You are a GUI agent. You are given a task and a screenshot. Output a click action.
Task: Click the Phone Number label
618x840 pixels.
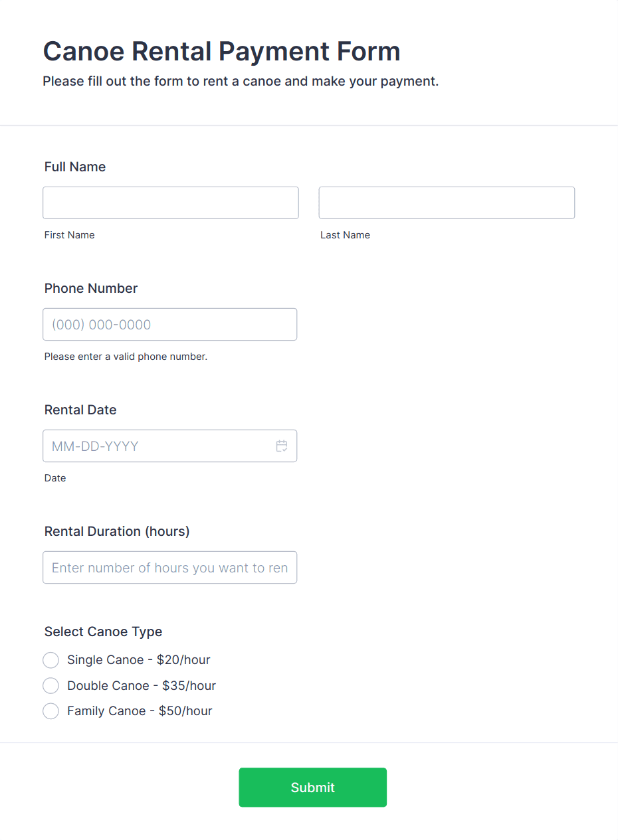(x=91, y=288)
